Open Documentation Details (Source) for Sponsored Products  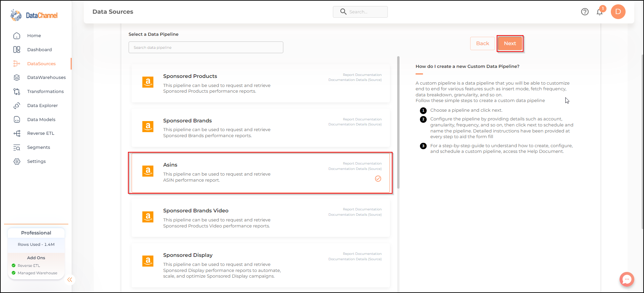(x=355, y=80)
